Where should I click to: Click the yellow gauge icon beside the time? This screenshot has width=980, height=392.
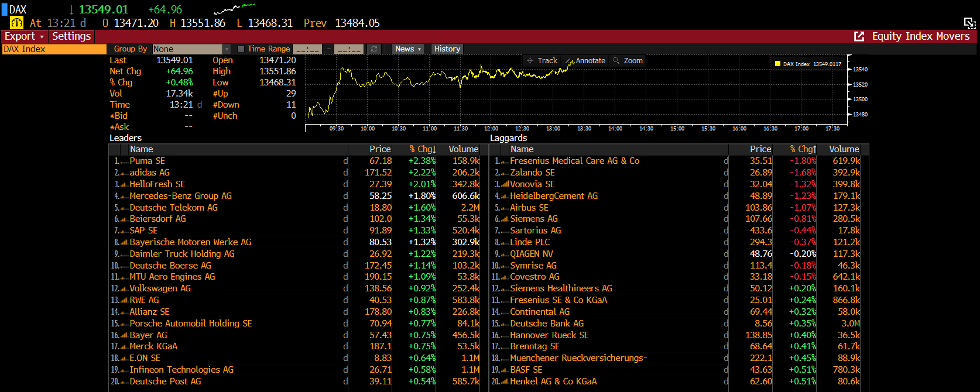click(17, 23)
